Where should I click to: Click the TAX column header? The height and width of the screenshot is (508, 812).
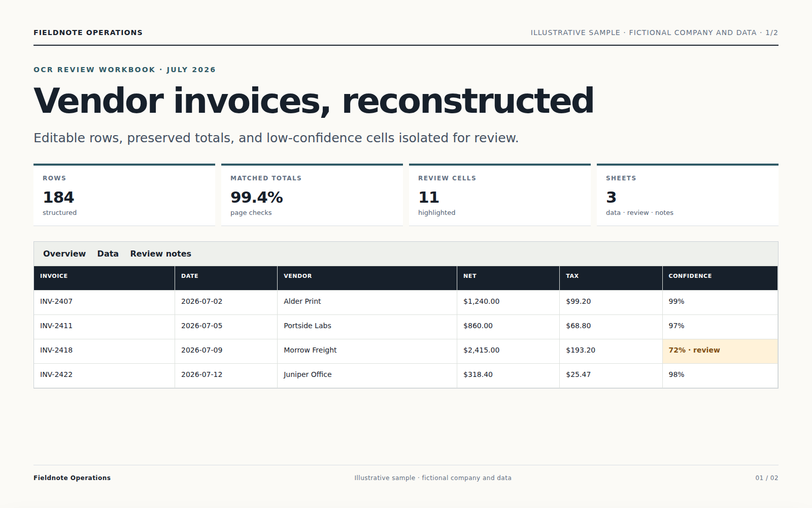(611, 278)
